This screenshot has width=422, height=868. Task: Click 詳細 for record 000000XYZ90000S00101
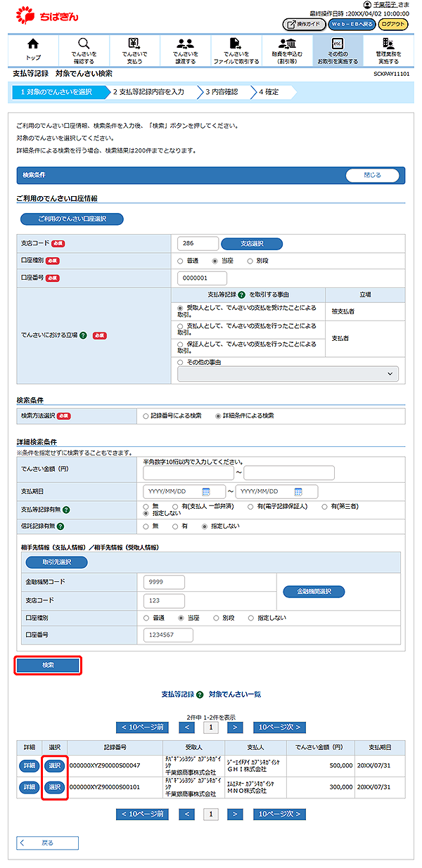[30, 788]
